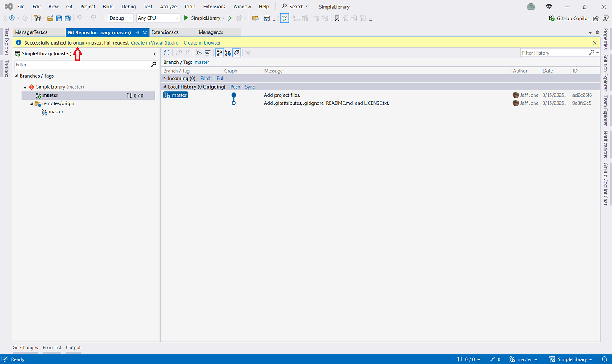Open the Filter History search options dropdown
612x364 pixels.
(597, 53)
